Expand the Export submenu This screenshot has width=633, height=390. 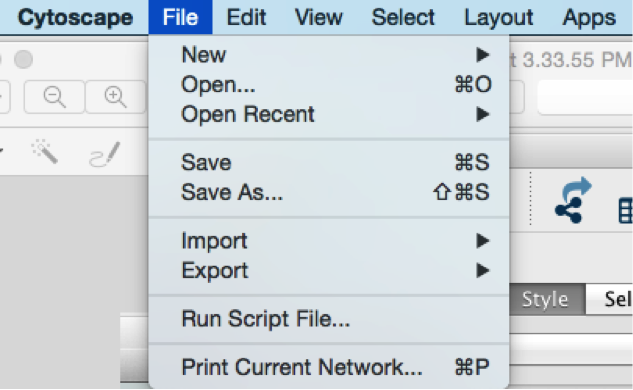point(329,270)
